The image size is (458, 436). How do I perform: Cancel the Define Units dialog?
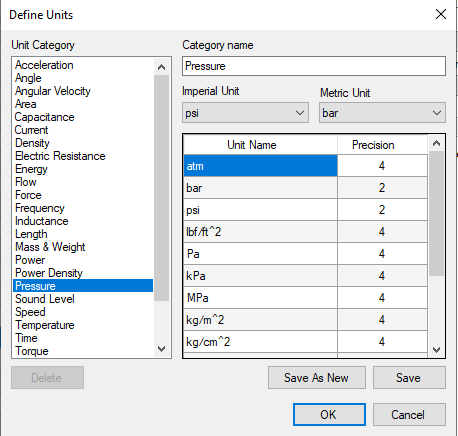pos(409,415)
